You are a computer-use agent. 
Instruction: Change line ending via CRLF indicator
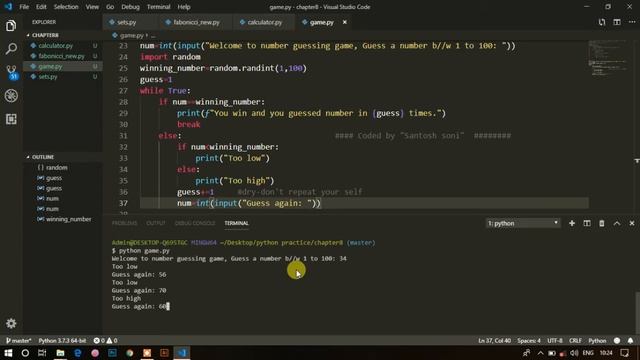tap(575, 340)
